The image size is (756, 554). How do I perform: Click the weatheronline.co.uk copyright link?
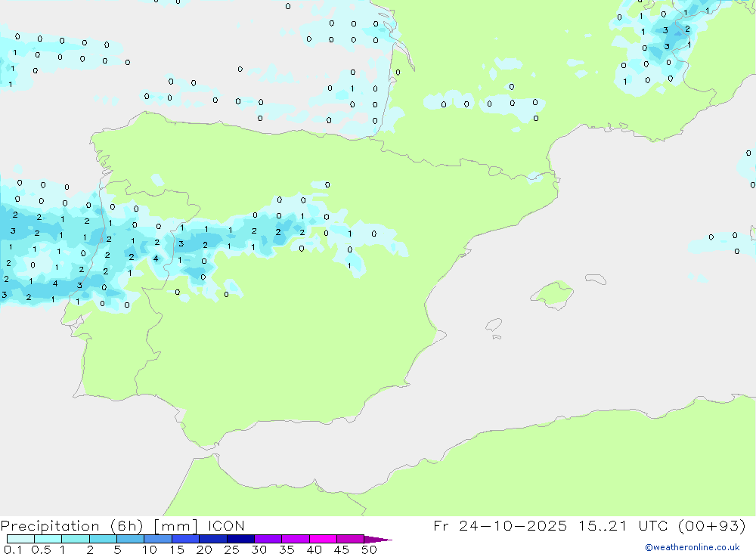(692, 547)
